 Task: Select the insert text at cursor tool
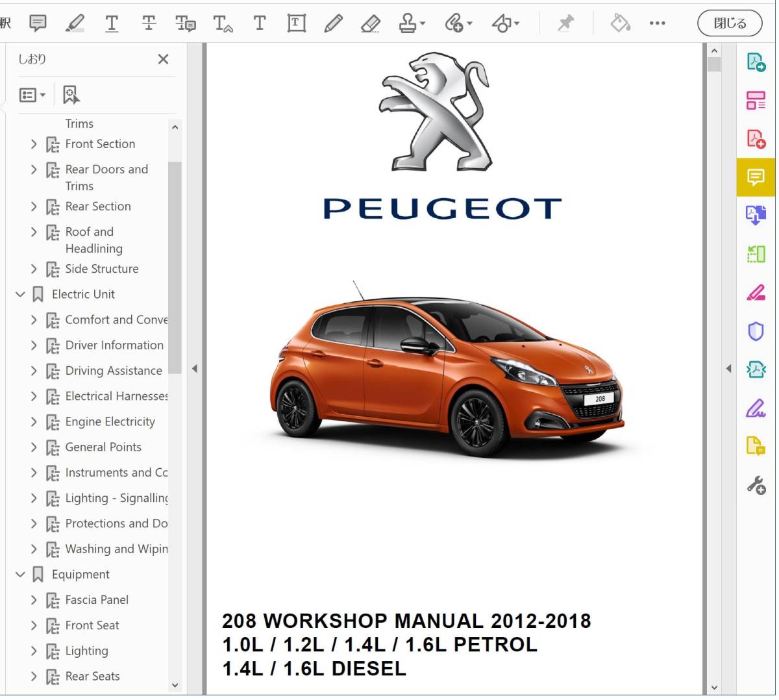[223, 23]
